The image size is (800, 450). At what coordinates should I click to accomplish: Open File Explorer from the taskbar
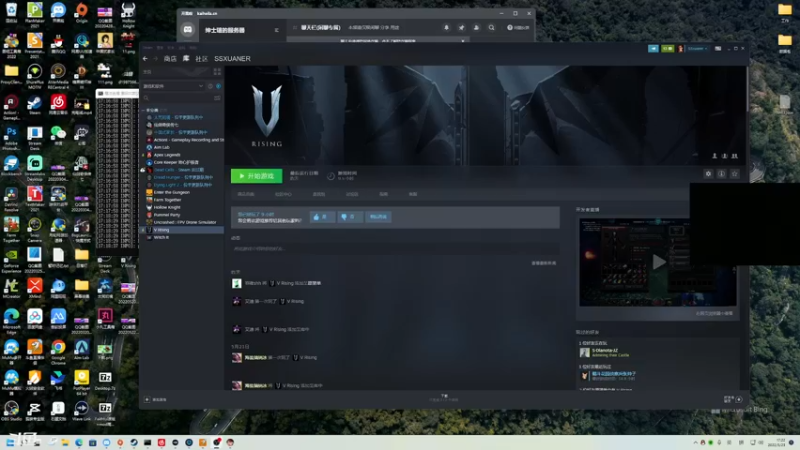point(65,442)
